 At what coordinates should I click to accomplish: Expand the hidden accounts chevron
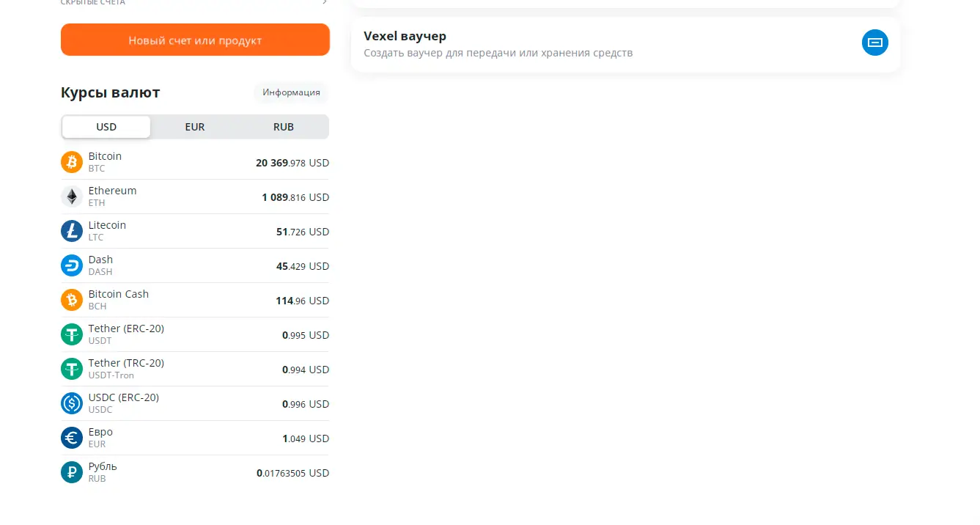(x=324, y=2)
